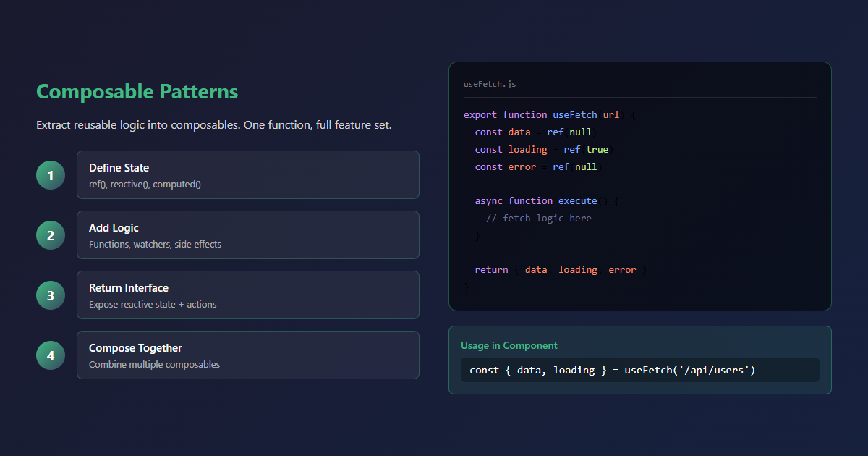Click the step 1 number circle
The width and height of the screenshot is (868, 456).
pyautogui.click(x=51, y=175)
